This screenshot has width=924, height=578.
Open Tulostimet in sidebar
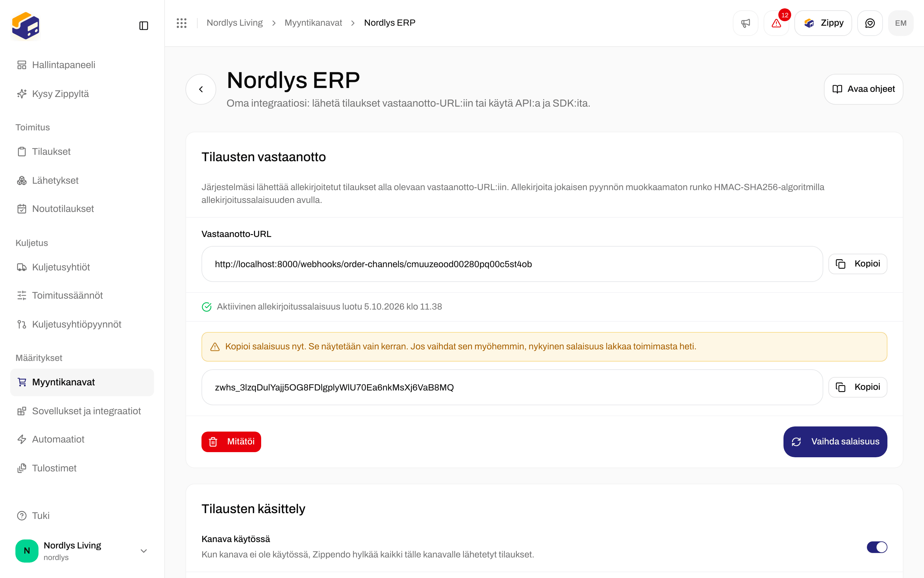pyautogui.click(x=82, y=468)
